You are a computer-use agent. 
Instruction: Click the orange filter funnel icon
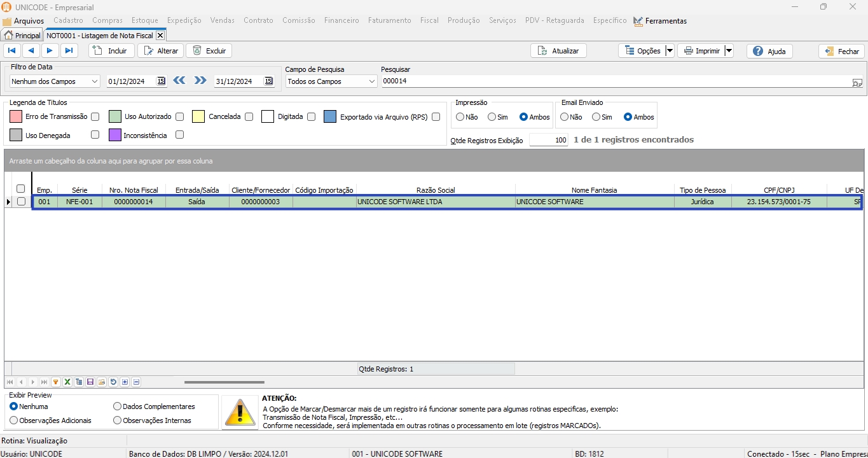(x=56, y=382)
